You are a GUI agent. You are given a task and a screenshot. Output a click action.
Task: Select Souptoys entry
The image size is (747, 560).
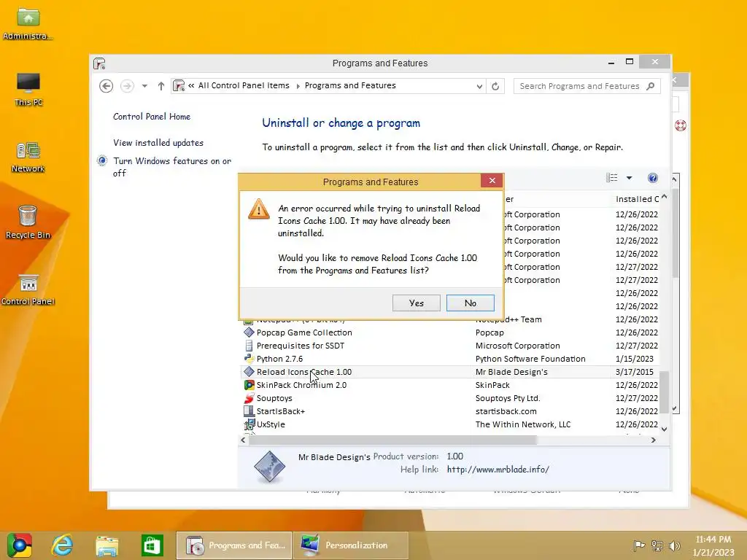tap(449, 398)
